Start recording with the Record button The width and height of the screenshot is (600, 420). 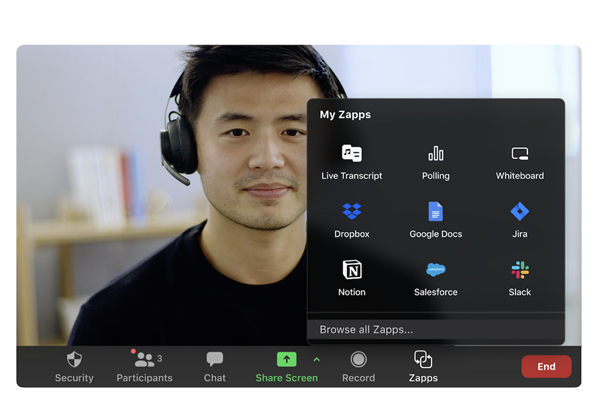(358, 366)
